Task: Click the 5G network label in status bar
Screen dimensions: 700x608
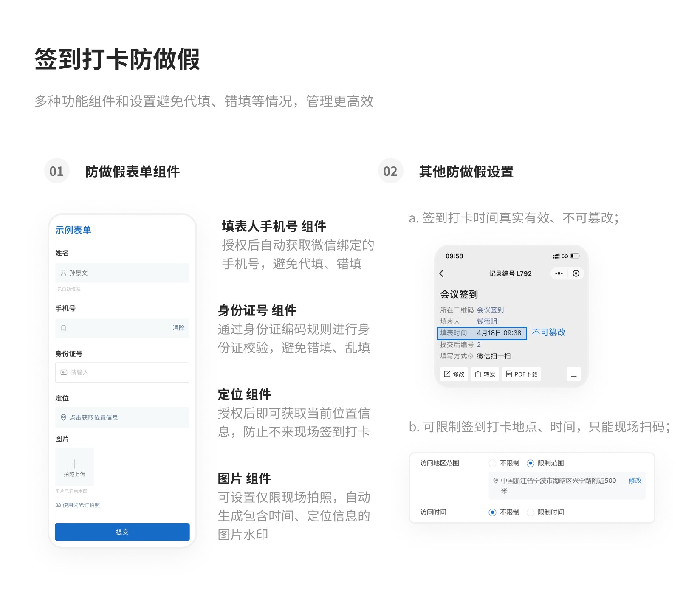Action: point(565,256)
